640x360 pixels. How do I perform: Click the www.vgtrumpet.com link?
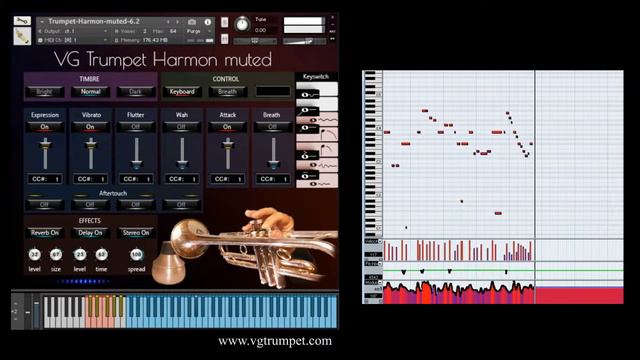(275, 341)
